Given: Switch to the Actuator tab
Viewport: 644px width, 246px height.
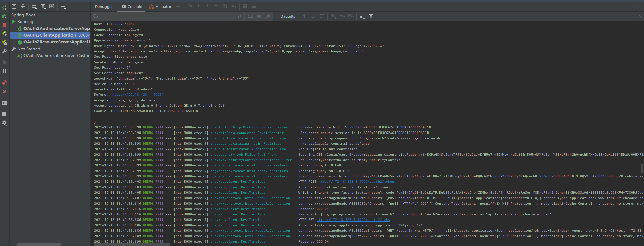Looking at the screenshot, I should [160, 7].
